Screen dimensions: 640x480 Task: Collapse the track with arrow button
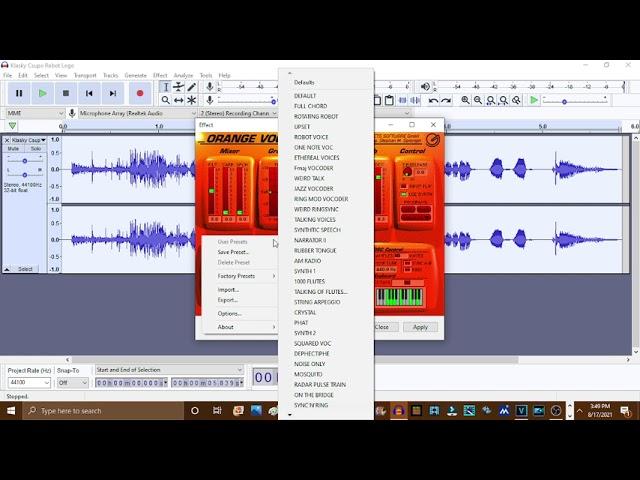(x=7, y=269)
